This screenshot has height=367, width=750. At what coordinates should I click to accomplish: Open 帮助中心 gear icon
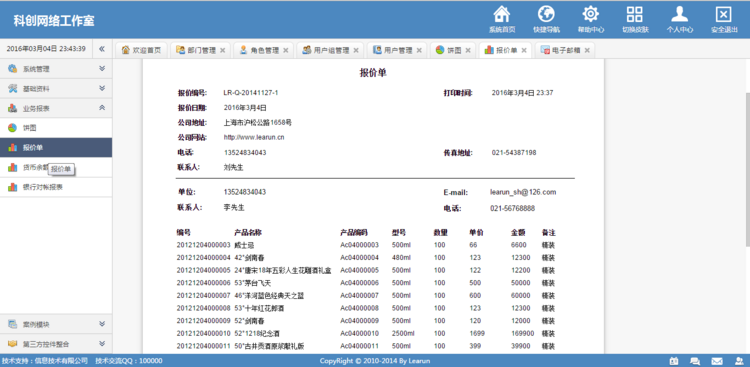pos(590,14)
